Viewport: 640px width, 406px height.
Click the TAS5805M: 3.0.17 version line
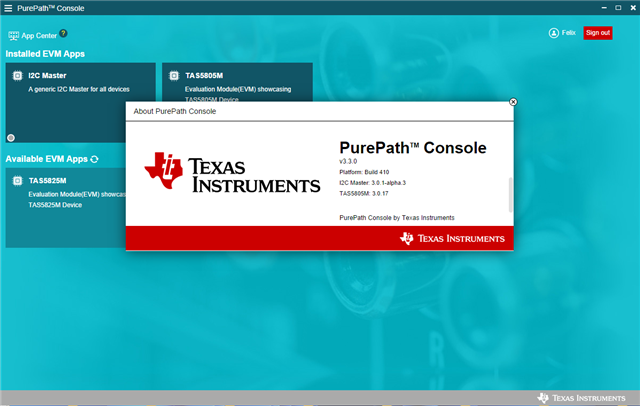coord(364,193)
